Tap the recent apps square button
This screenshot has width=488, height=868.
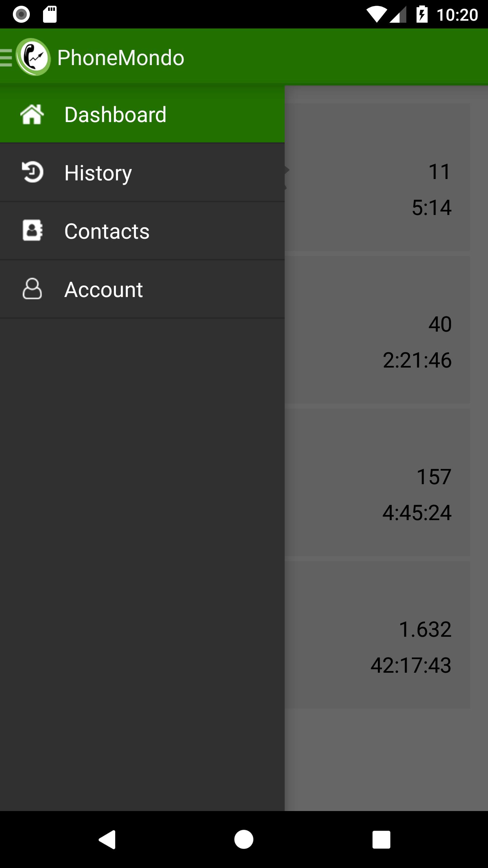[381, 840]
